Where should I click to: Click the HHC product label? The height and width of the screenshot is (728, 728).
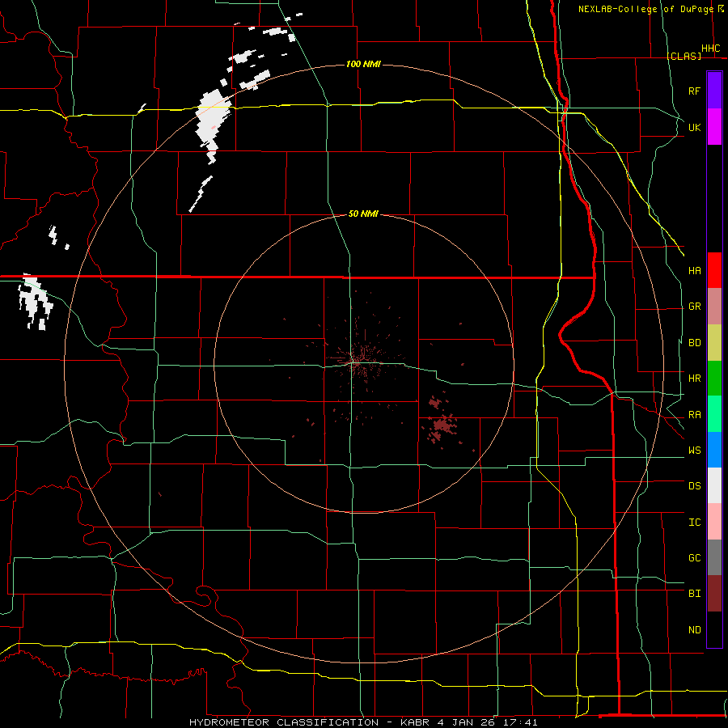[x=710, y=49]
